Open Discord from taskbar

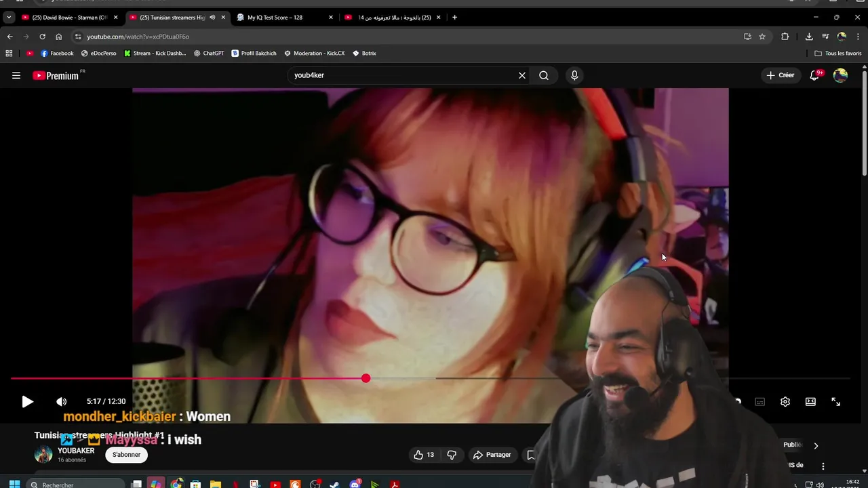(x=355, y=485)
